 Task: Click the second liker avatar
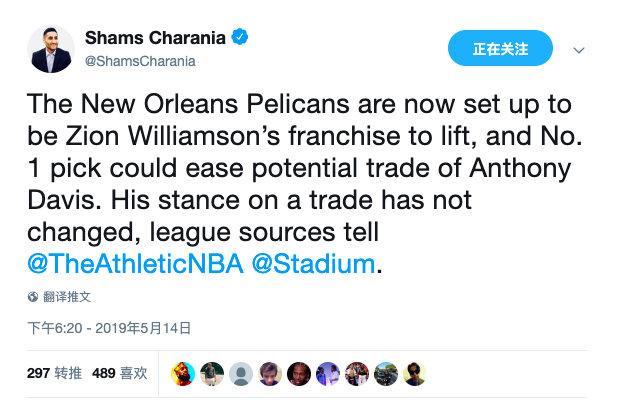[212, 374]
